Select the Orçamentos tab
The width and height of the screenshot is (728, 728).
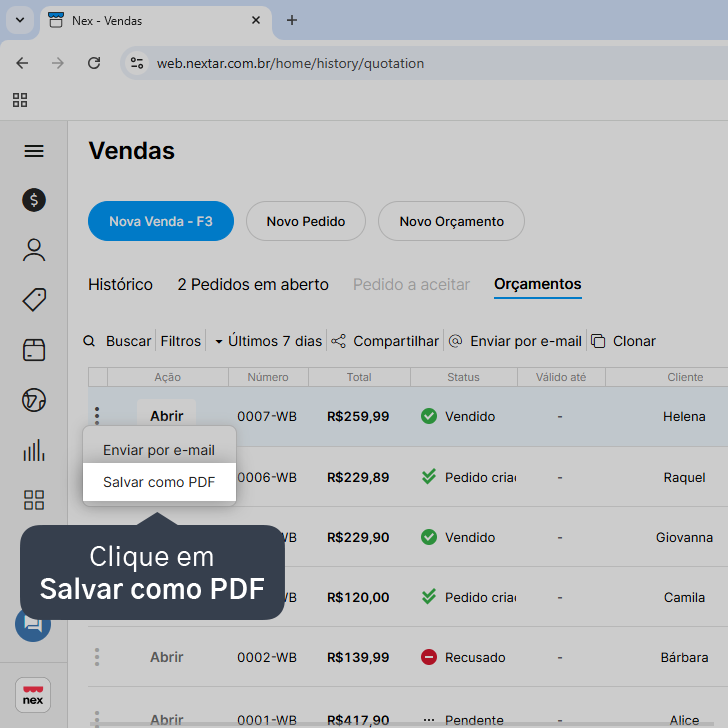(x=538, y=284)
